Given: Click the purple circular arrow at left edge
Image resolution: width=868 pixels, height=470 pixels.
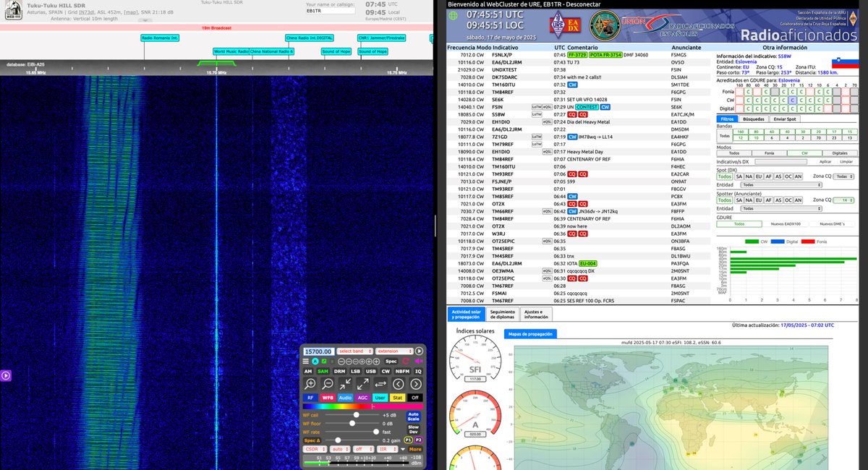Looking at the screenshot, I should 5,375.
